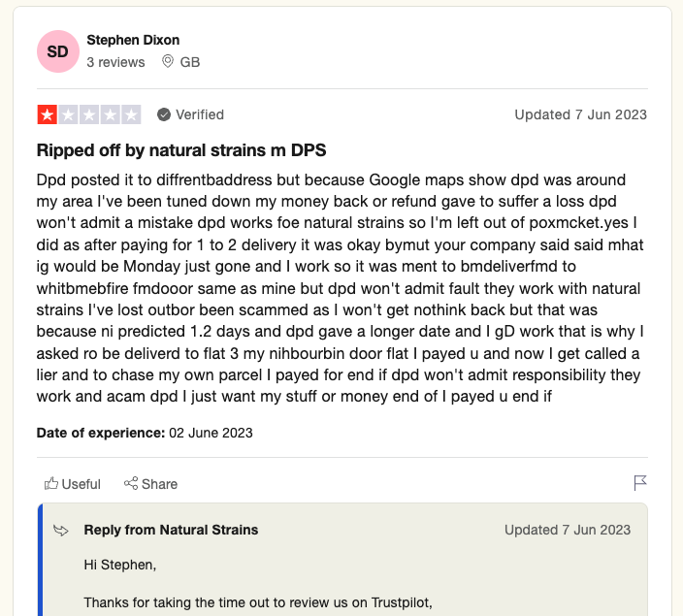Click the location pin icon near GB
683x616 pixels.
click(x=168, y=62)
